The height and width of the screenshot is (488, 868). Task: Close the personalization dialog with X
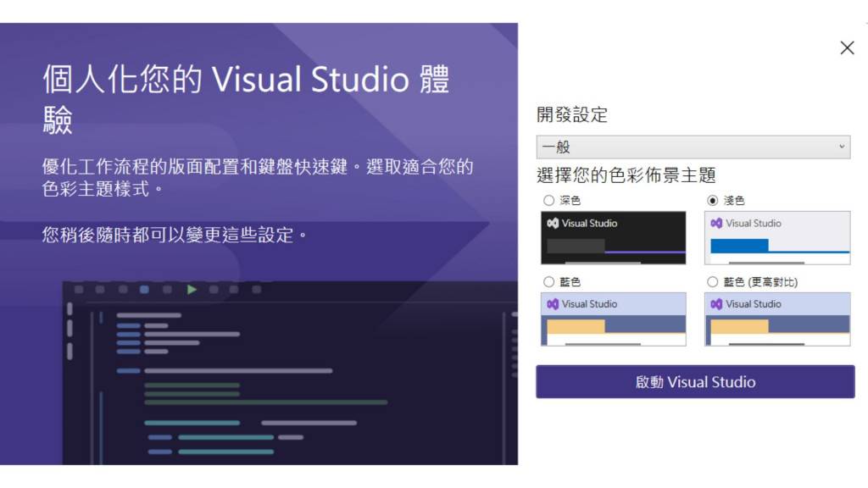pos(847,48)
